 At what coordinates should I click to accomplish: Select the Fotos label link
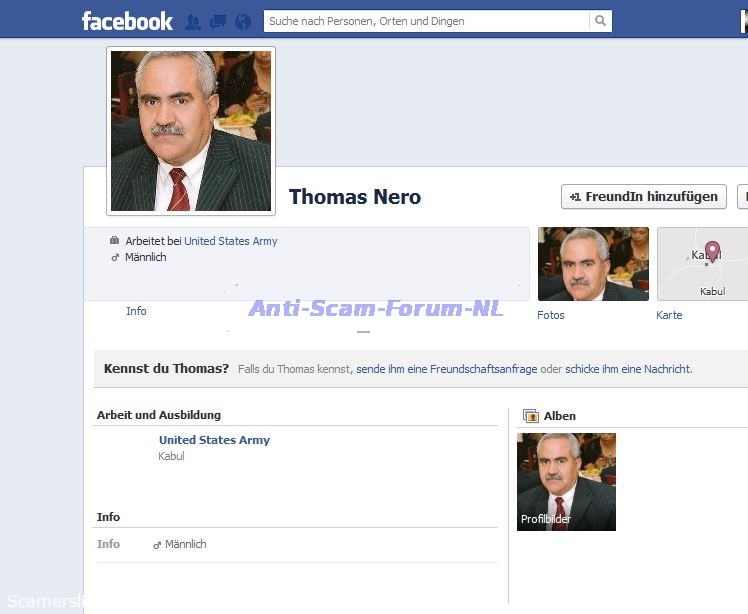(551, 315)
